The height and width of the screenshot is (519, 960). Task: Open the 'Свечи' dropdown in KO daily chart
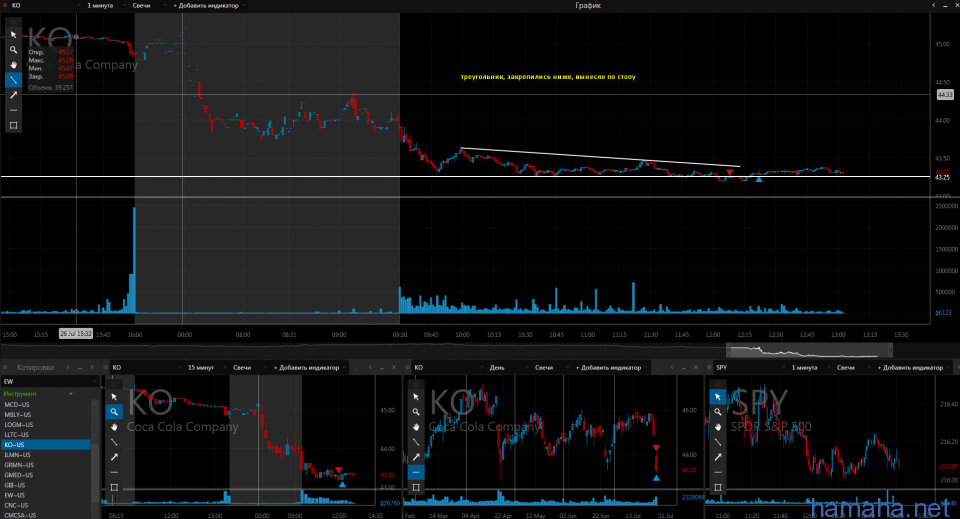550,368
